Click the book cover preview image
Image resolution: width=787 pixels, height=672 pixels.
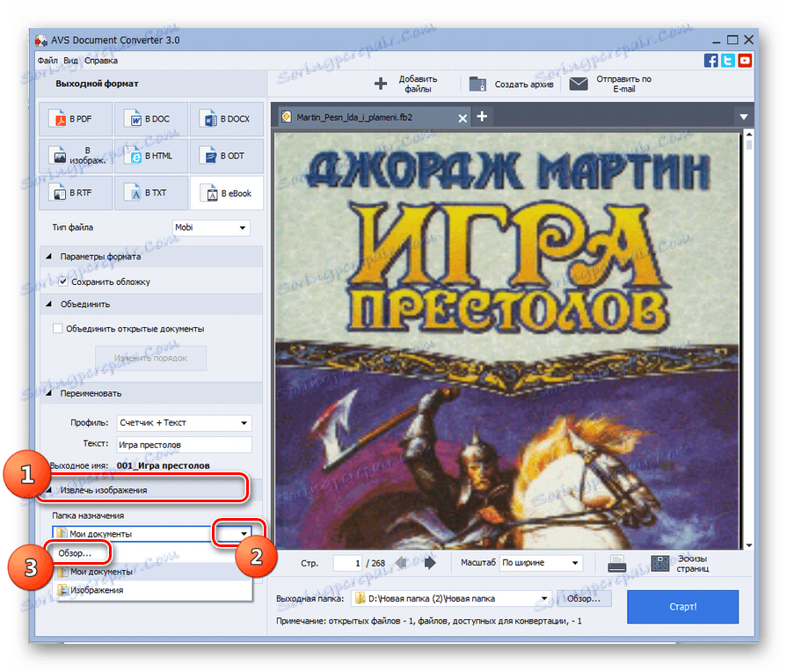506,340
